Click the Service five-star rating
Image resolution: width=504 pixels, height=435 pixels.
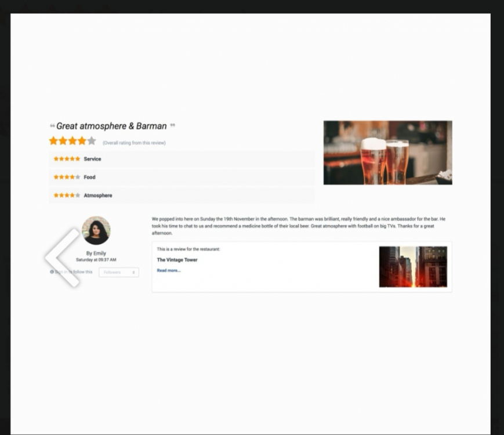tap(67, 159)
